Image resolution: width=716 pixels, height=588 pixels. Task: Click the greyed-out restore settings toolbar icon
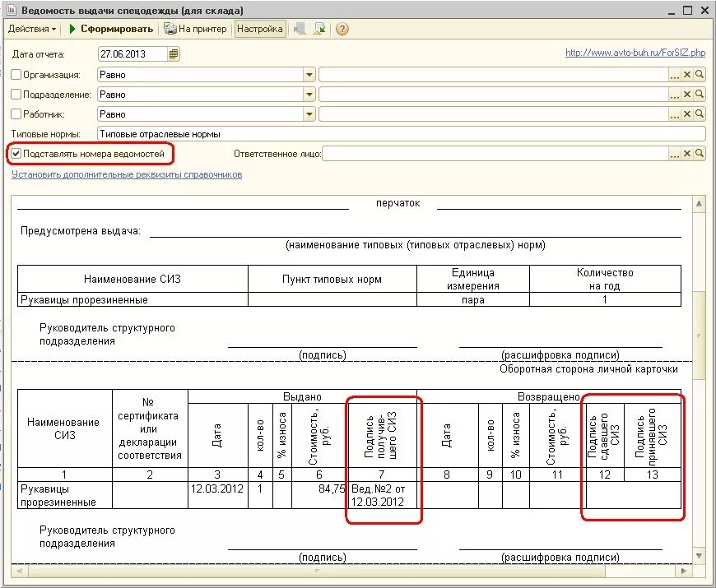click(x=300, y=29)
